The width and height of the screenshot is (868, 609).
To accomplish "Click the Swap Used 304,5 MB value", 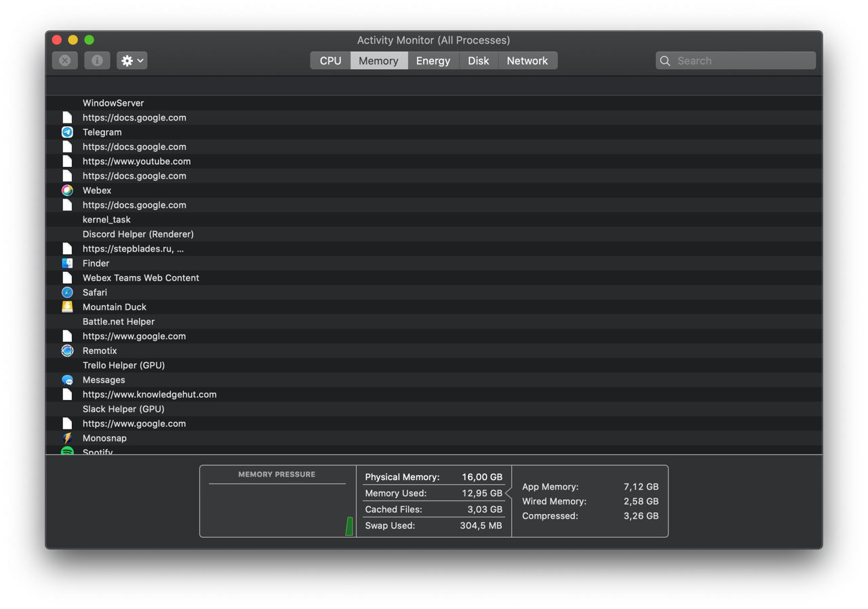I will [x=481, y=526].
